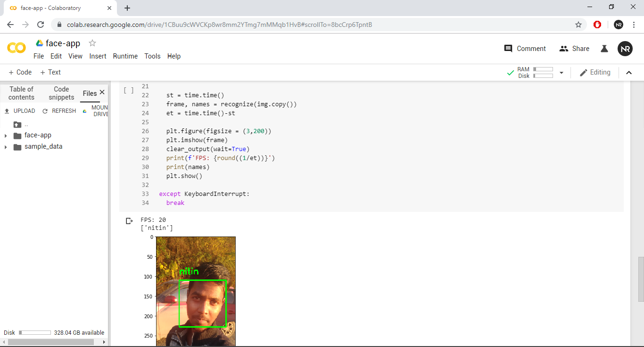Open the View menu
Viewport: 644px width, 347px height.
(x=75, y=56)
